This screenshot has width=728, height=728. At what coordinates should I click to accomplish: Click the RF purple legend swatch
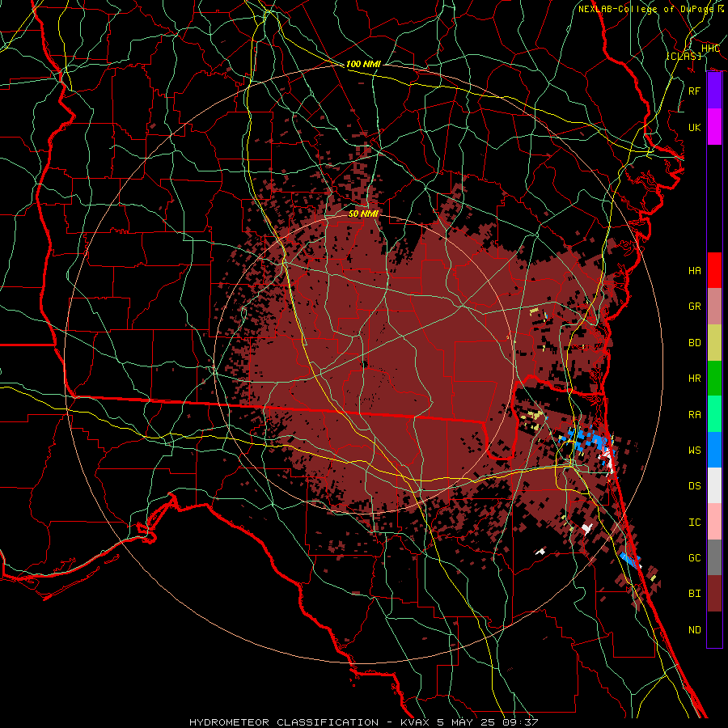[x=714, y=91]
